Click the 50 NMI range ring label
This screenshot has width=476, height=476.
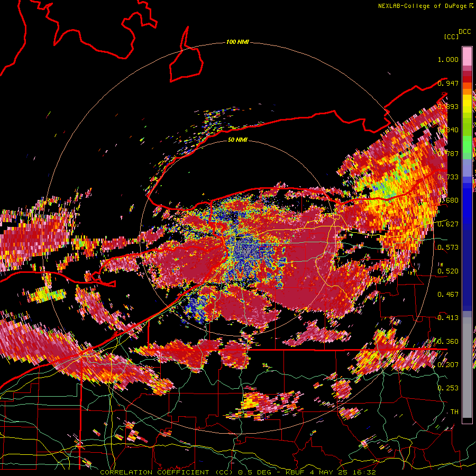[x=237, y=140]
